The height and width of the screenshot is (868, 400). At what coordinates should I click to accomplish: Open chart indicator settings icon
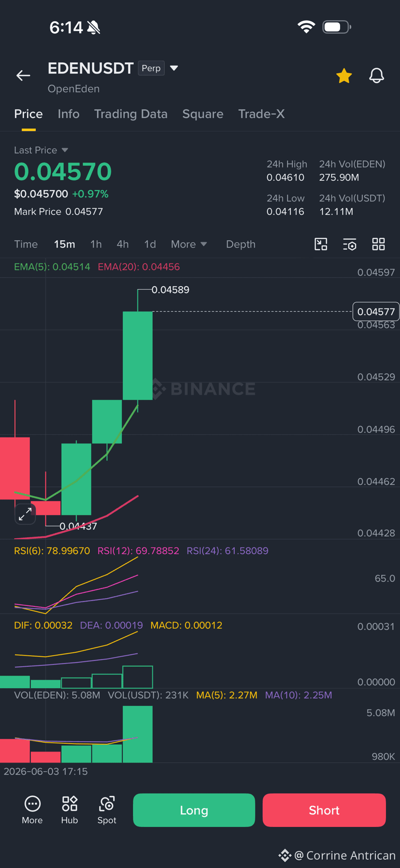[350, 244]
